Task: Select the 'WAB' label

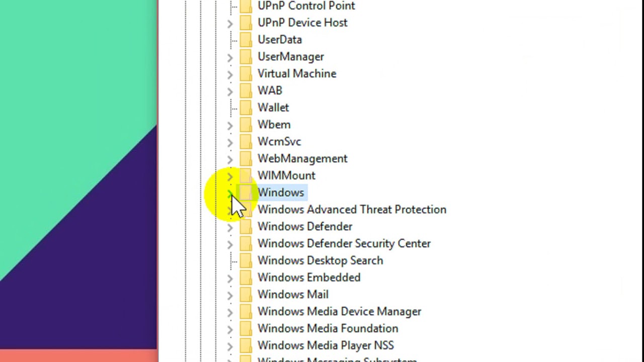Action: tap(270, 90)
